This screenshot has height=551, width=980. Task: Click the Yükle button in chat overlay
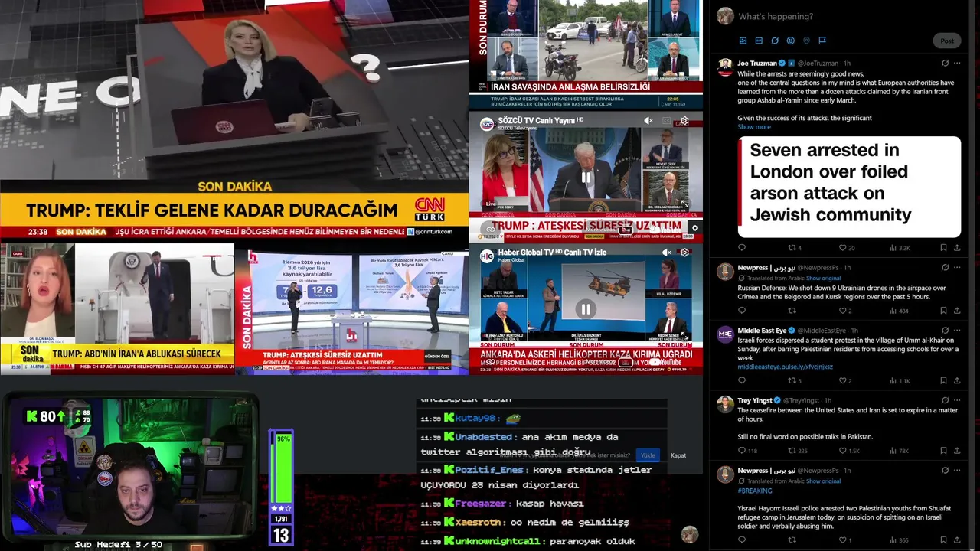pyautogui.click(x=648, y=455)
